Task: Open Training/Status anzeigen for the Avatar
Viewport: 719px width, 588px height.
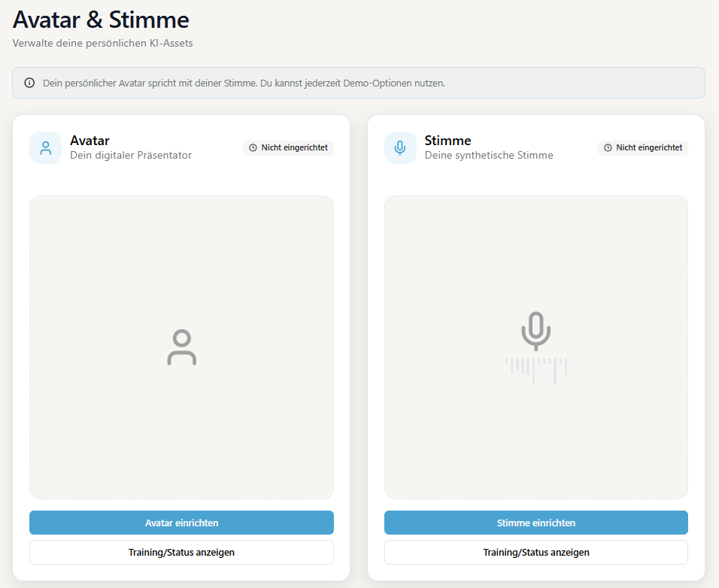Action: click(181, 552)
